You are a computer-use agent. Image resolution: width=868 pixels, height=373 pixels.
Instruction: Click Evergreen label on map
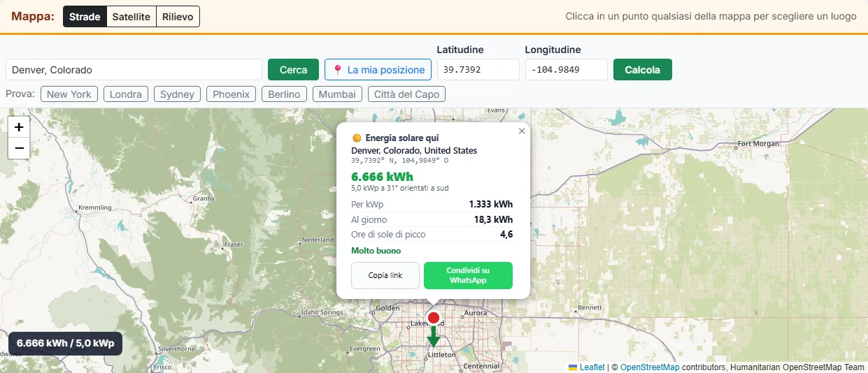pyautogui.click(x=365, y=349)
